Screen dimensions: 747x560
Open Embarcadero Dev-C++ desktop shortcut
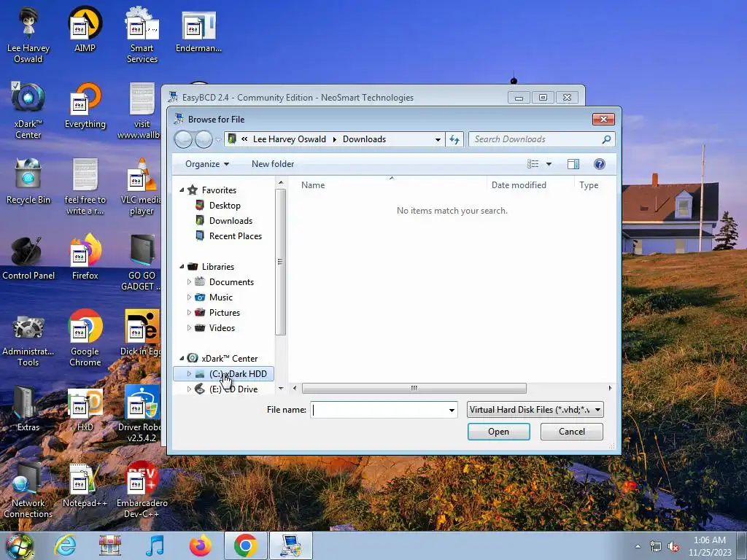[x=142, y=489]
